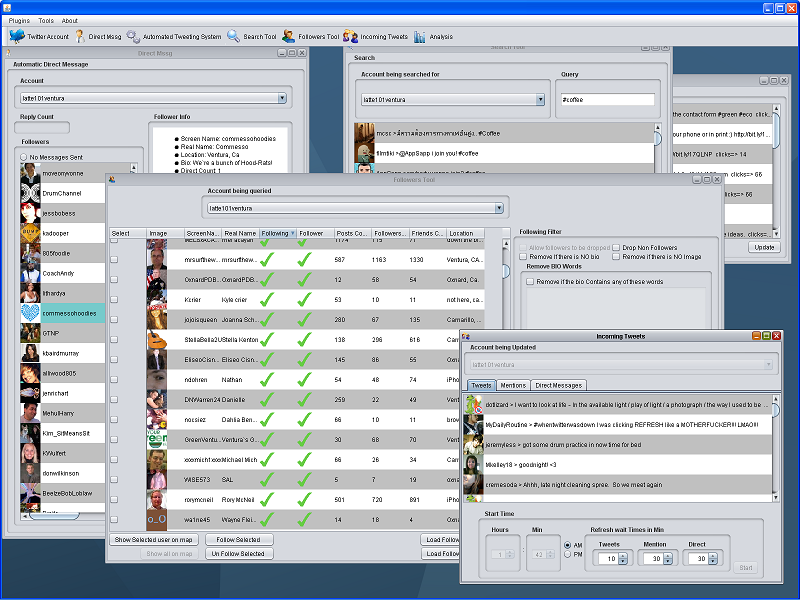Screen dimensions: 800x600
Task: Open Account being searched for dropdown
Action: (x=540, y=99)
